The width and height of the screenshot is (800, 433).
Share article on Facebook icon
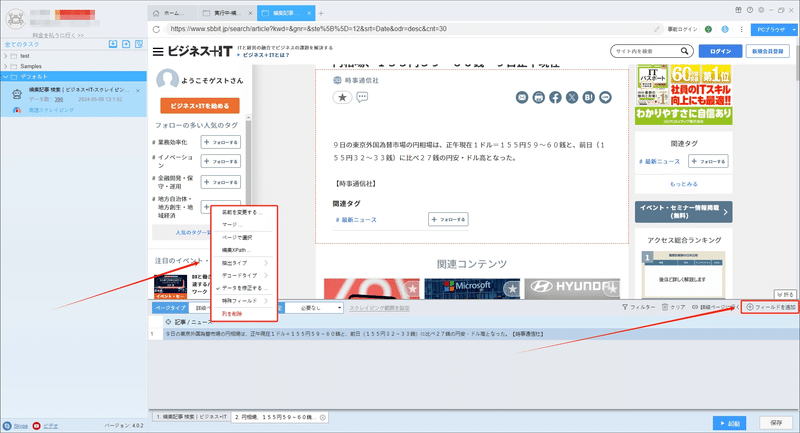[555, 97]
